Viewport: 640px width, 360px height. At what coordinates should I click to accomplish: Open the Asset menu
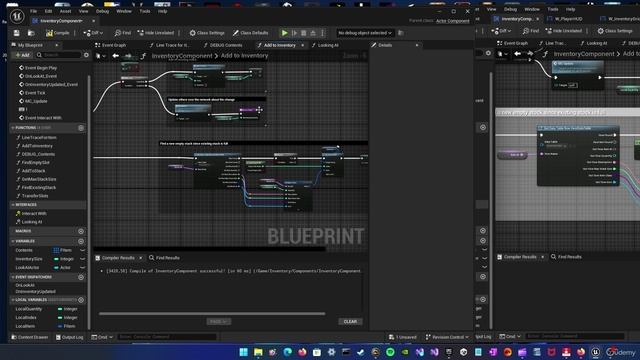click(x=65, y=11)
